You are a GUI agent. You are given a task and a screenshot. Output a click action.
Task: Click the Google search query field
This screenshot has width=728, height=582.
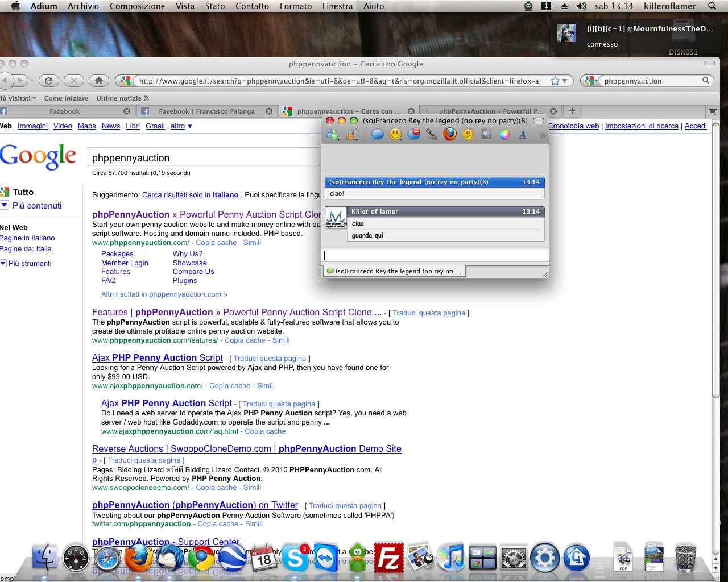coord(206,158)
